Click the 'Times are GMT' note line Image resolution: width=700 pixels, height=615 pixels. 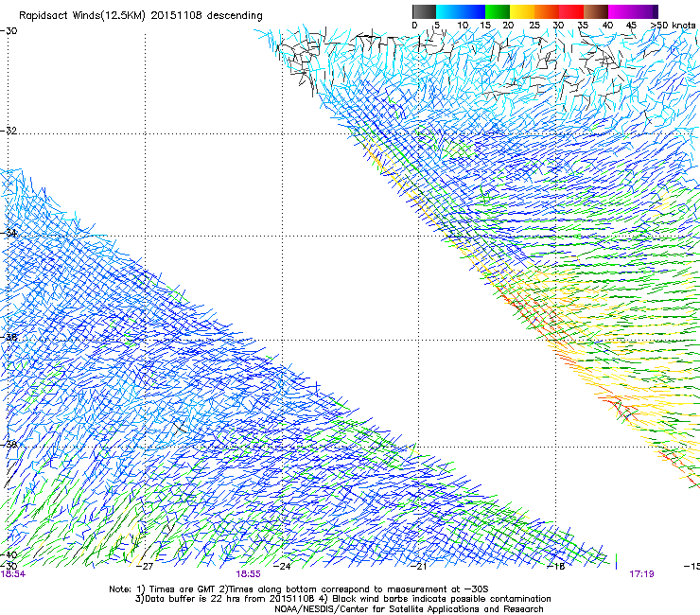click(x=299, y=589)
